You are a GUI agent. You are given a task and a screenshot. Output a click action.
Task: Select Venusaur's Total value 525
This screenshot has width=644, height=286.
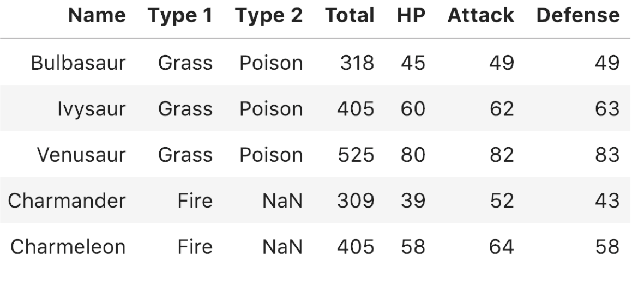click(356, 155)
